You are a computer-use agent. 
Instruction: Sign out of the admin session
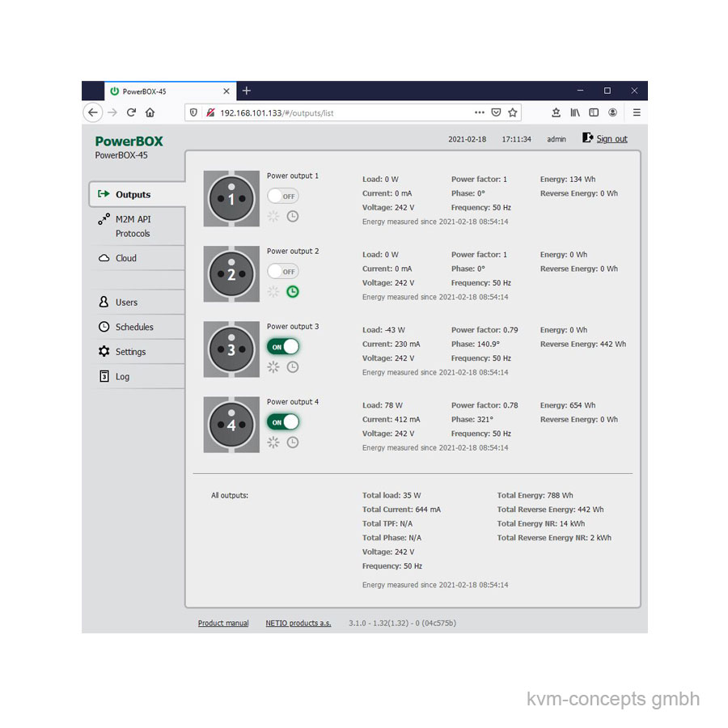(x=611, y=139)
